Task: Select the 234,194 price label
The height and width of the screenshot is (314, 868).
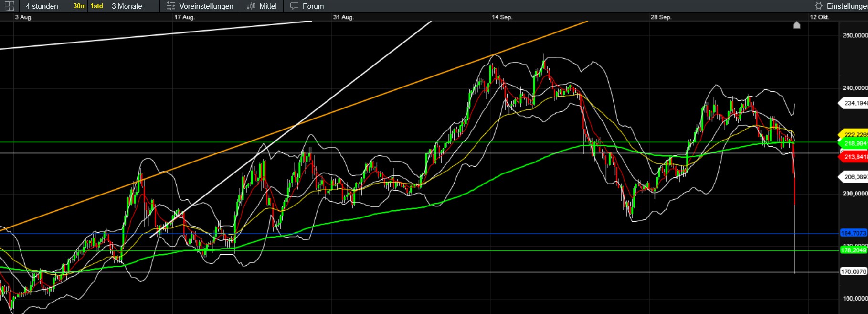Action: pos(854,103)
